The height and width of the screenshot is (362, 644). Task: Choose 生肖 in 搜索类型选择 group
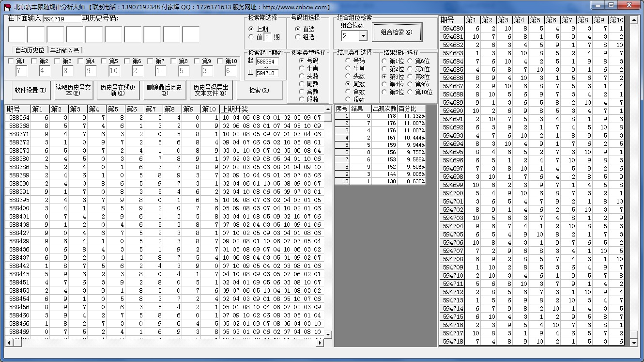pyautogui.click(x=301, y=68)
